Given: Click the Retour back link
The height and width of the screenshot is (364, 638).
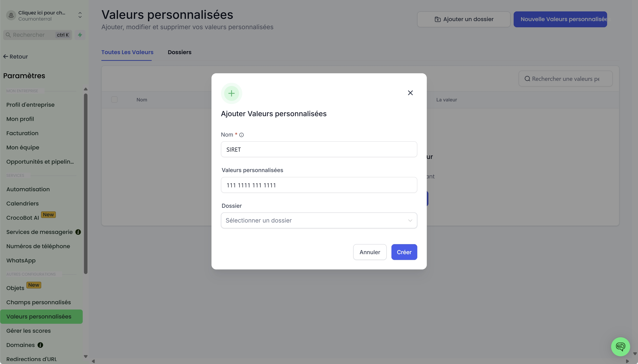Looking at the screenshot, I should pos(15,56).
